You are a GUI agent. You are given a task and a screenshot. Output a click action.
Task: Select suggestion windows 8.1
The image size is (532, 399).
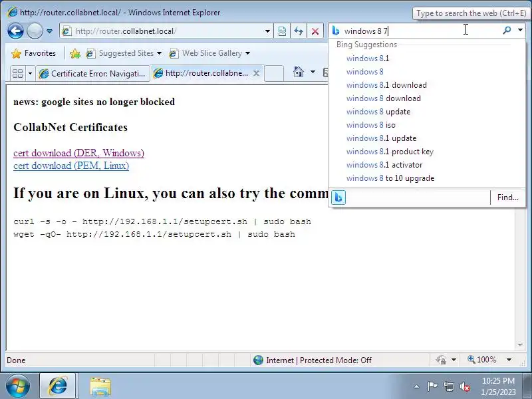pos(368,59)
